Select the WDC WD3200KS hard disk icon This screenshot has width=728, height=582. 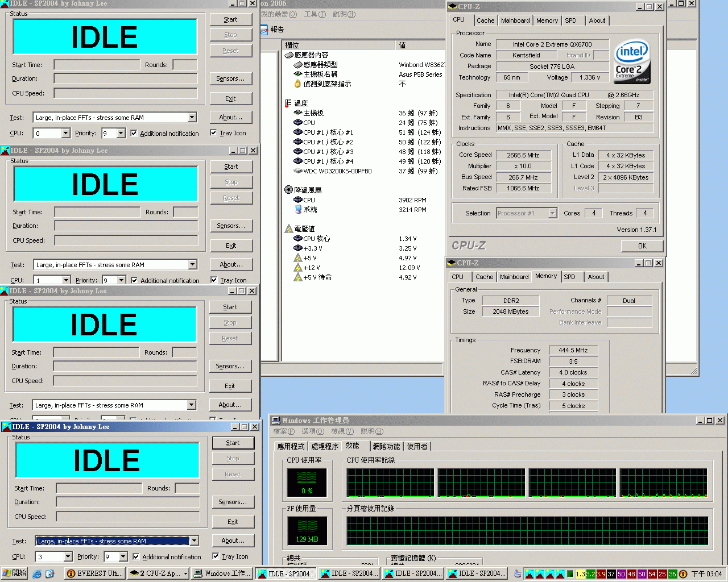298,171
